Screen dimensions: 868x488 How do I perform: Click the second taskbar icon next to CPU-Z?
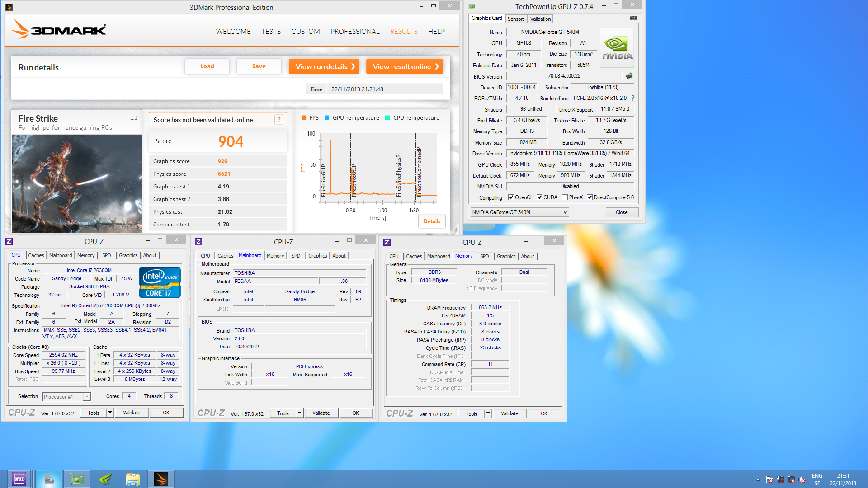49,479
